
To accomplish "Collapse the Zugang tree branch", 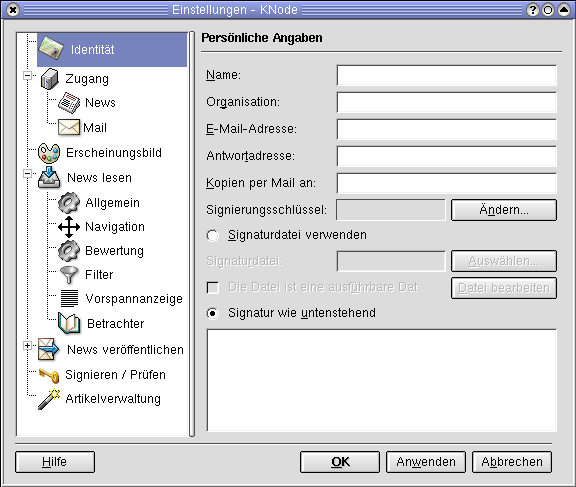I will pos(28,75).
